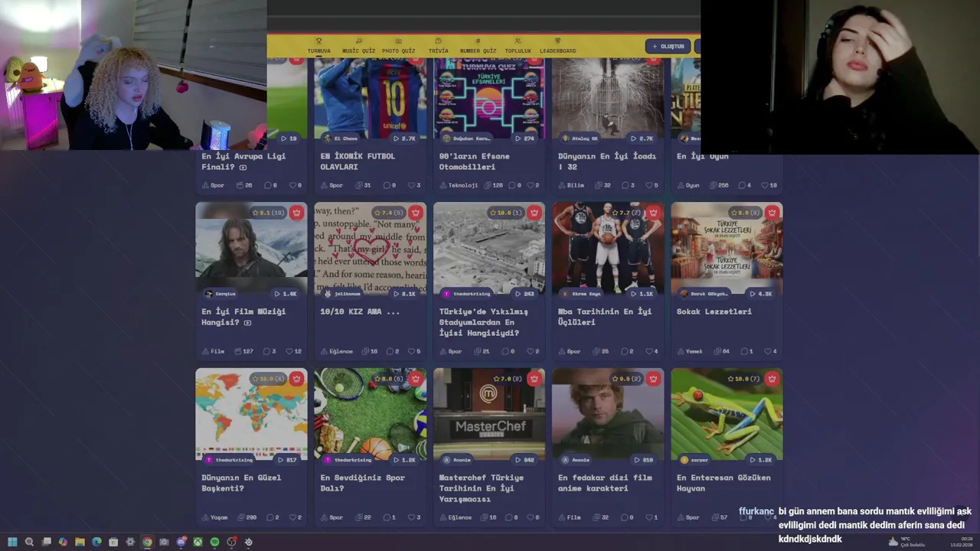Click crown icon on Masterchef Türkiye card
980x551 pixels.
[534, 379]
